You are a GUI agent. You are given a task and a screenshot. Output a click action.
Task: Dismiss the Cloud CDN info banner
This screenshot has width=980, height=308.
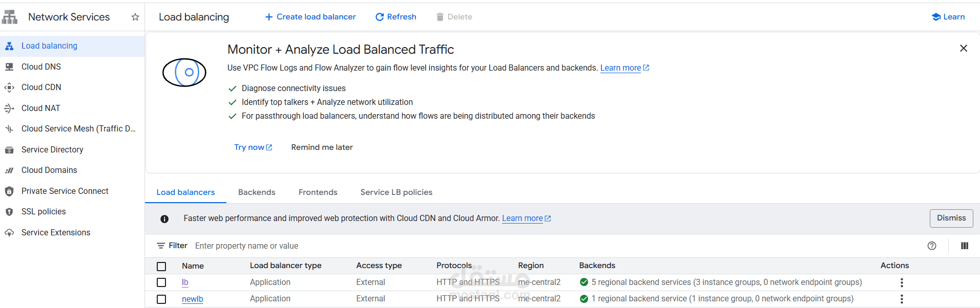click(951, 218)
